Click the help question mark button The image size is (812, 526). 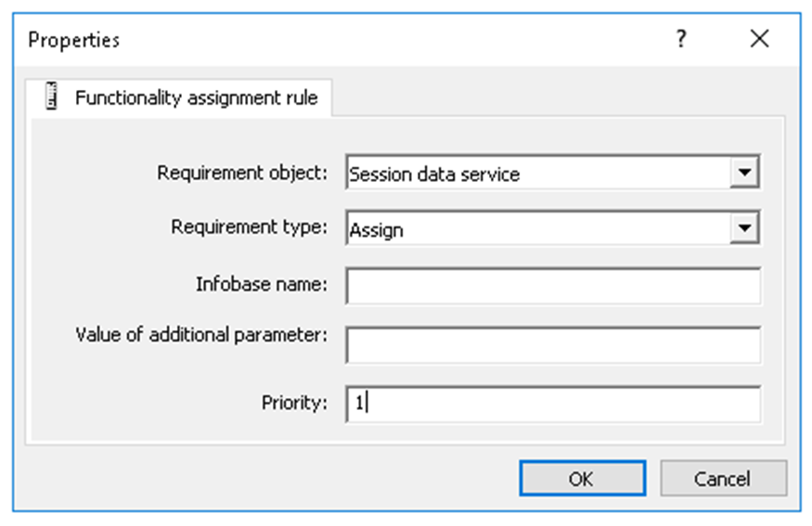tap(681, 40)
